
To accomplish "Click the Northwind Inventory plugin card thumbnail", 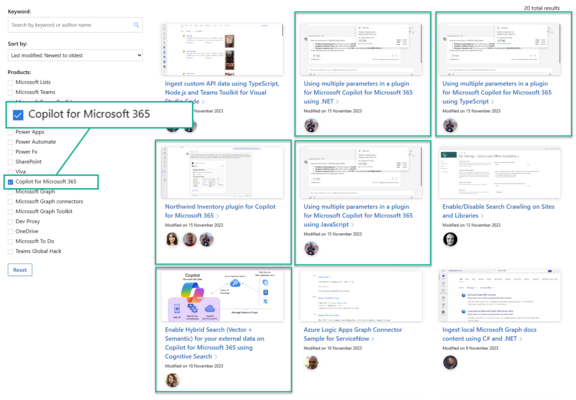I will [222, 173].
